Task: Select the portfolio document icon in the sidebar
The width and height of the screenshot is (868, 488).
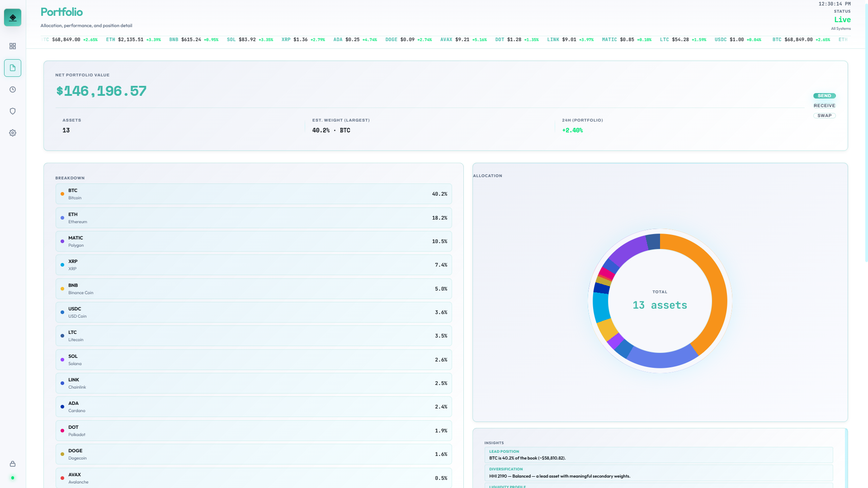Action: coord(13,68)
